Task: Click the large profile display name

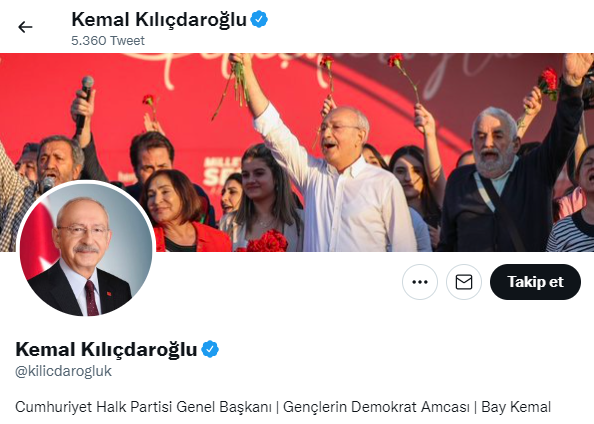Action: (106, 349)
